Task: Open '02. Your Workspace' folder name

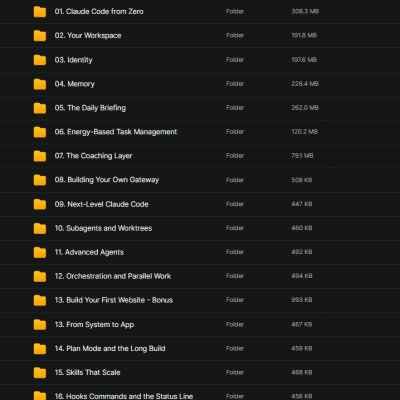Action: pyautogui.click(x=88, y=35)
